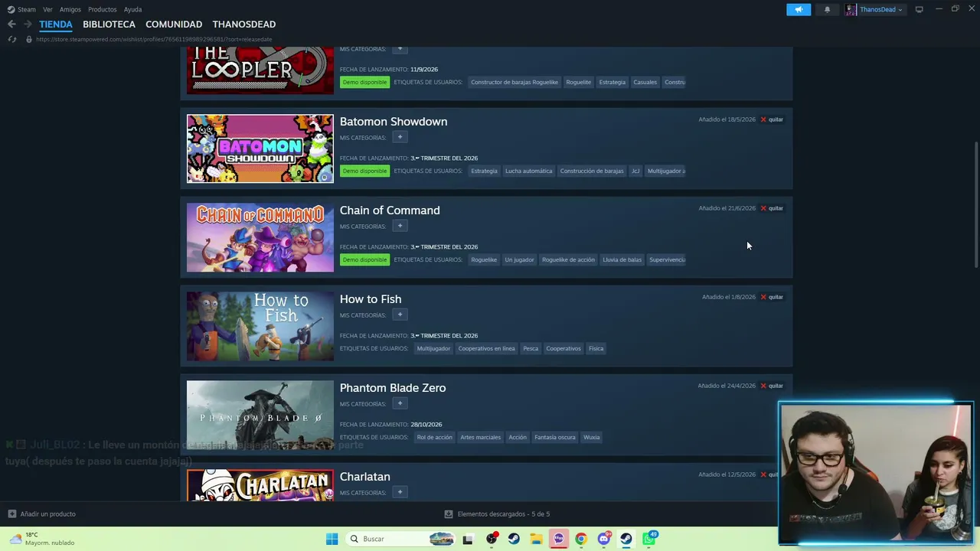
Task: Open the Ver menu
Action: [47, 9]
